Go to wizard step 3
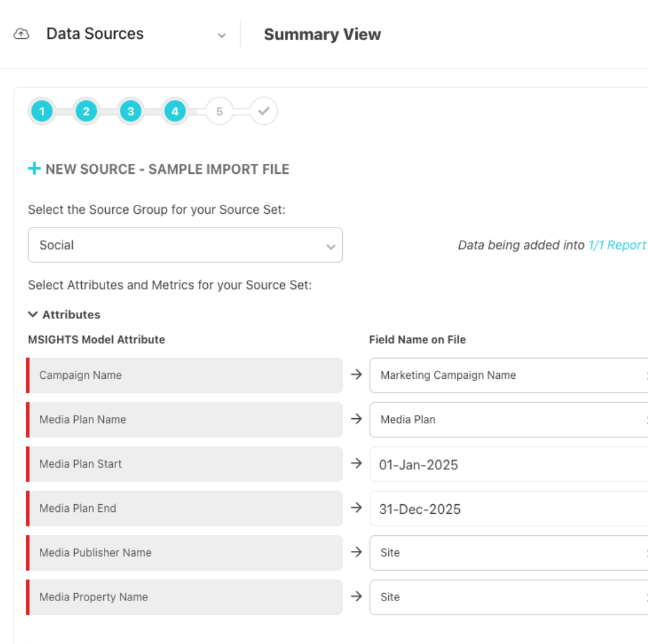Viewport: 648px width, 644px height. (x=130, y=111)
